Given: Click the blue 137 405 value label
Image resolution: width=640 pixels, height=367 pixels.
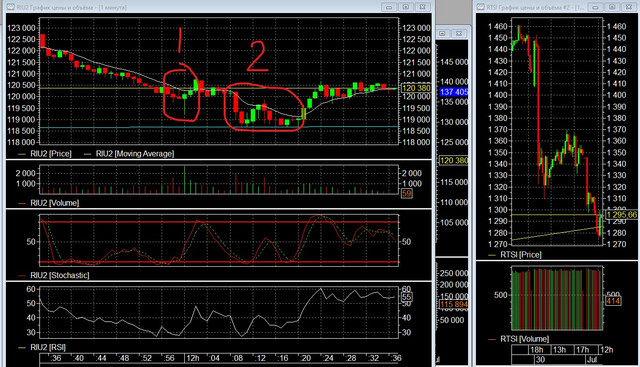Looking at the screenshot, I should pyautogui.click(x=453, y=92).
